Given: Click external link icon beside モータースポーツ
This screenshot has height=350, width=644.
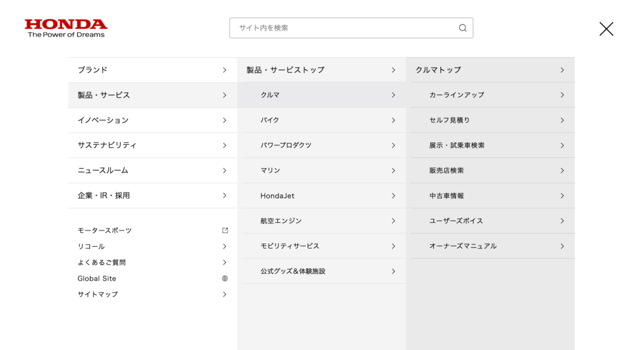Looking at the screenshot, I should pyautogui.click(x=225, y=230).
